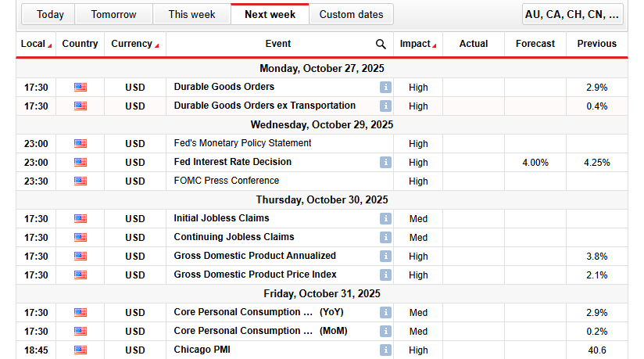Image resolution: width=644 pixels, height=359 pixels.
Task: Open the country filter AU, CA, CH, CN
Action: [x=574, y=14]
